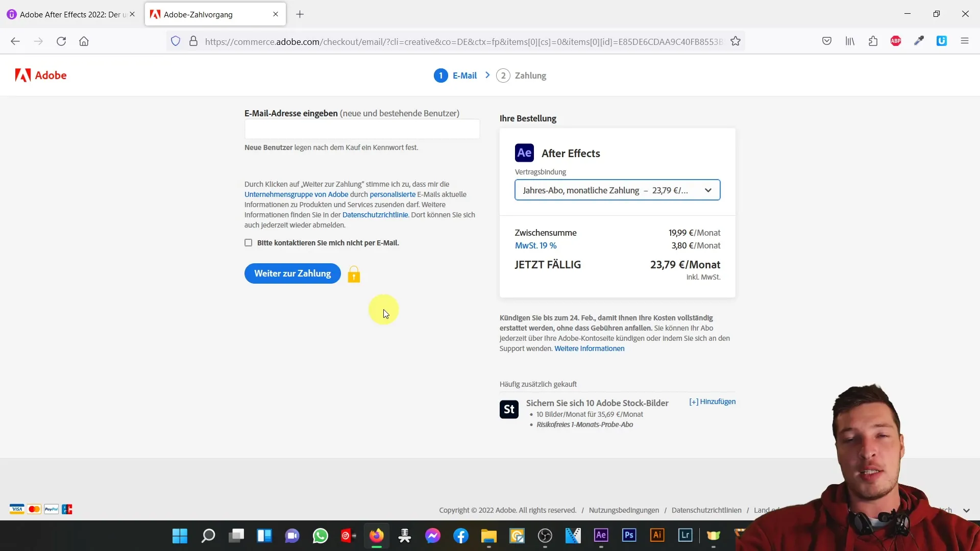980x551 pixels.
Task: Open the blue U extension icon
Action: 942,41
